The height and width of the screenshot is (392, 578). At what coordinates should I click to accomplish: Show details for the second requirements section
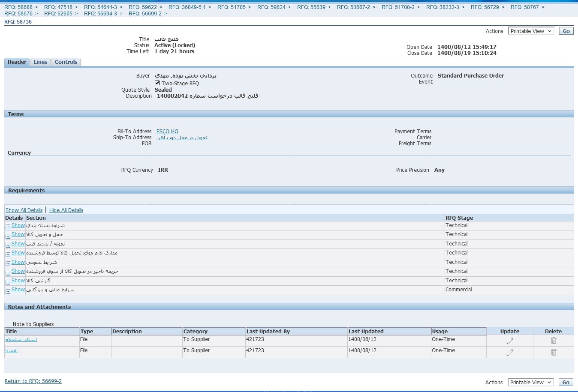click(x=18, y=234)
